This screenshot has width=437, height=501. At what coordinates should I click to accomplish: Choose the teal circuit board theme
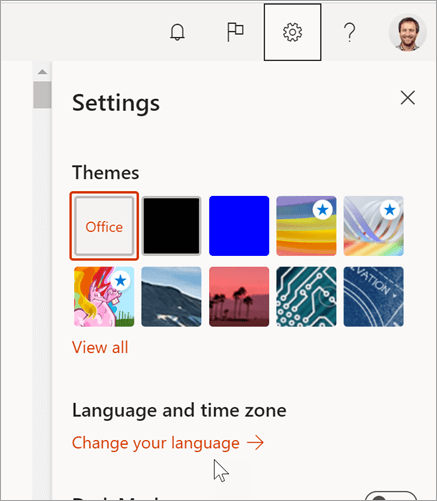(x=306, y=297)
